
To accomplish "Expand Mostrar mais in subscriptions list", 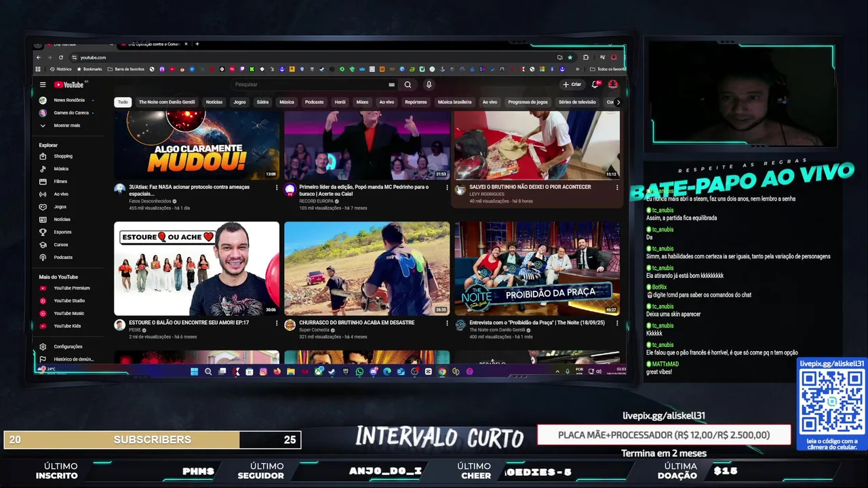I will pyautogui.click(x=66, y=125).
